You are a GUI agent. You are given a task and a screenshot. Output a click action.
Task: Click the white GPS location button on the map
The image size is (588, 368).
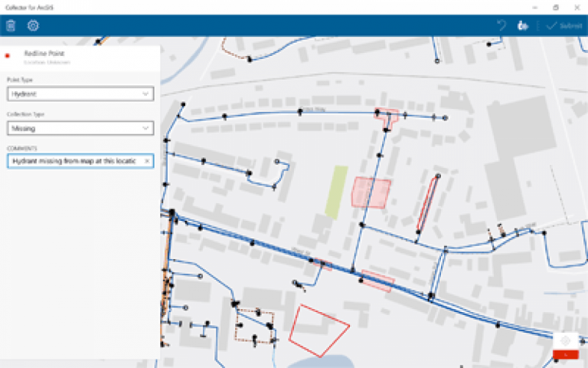(566, 341)
